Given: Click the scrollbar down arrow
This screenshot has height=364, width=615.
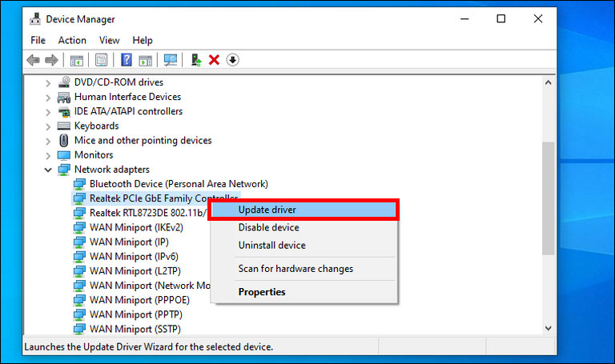Looking at the screenshot, I should click(x=549, y=328).
